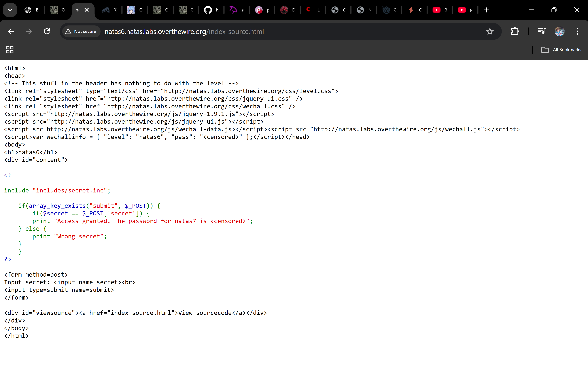The image size is (588, 367).
Task: Open the apps grid shortcut icon
Action: [10, 50]
